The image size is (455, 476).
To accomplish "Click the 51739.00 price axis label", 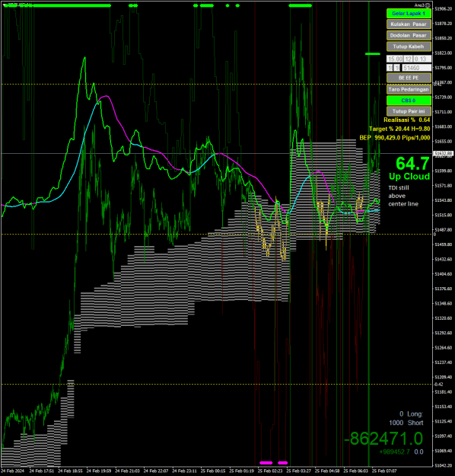I will pyautogui.click(x=443, y=97).
